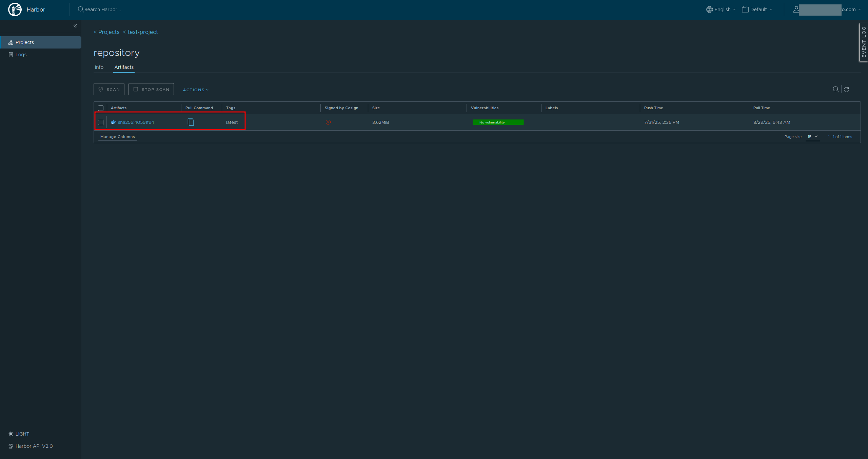Select all artifacts with header checkbox
The height and width of the screenshot is (459, 868).
coord(101,108)
